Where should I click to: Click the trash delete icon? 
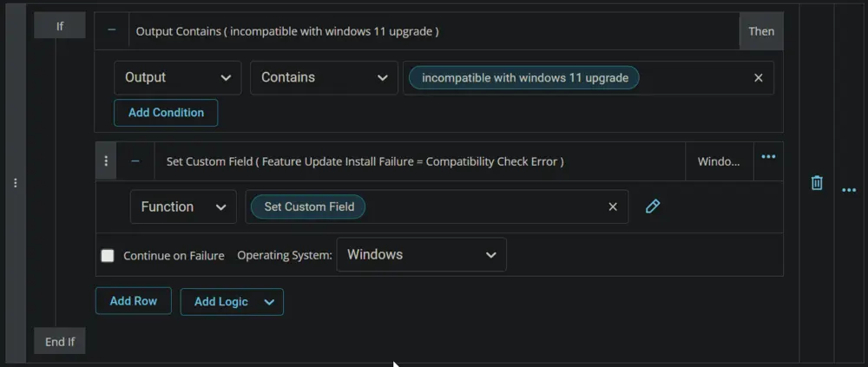(817, 183)
